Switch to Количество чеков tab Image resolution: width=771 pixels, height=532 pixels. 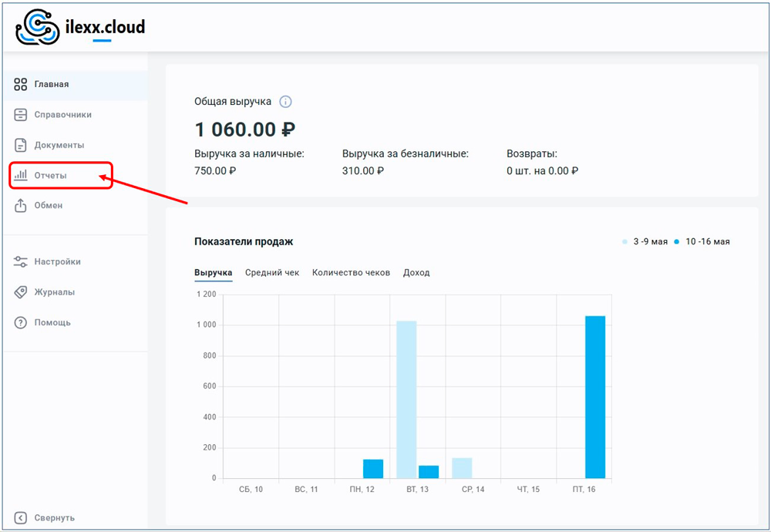coord(351,273)
